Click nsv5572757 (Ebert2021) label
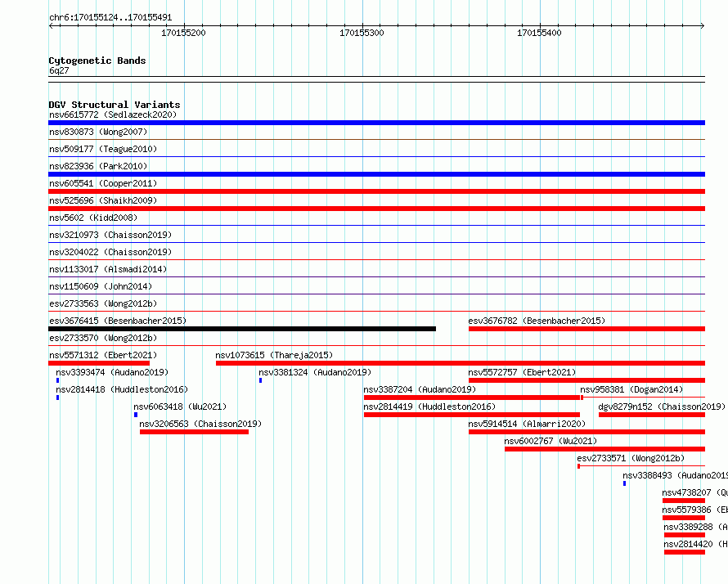The image size is (728, 584). pyautogui.click(x=523, y=372)
